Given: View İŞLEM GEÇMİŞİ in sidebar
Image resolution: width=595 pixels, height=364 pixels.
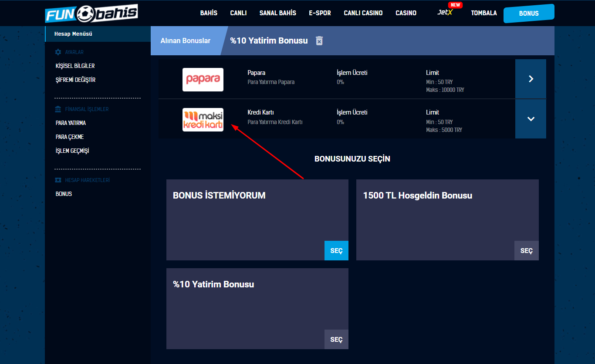Looking at the screenshot, I should point(72,151).
